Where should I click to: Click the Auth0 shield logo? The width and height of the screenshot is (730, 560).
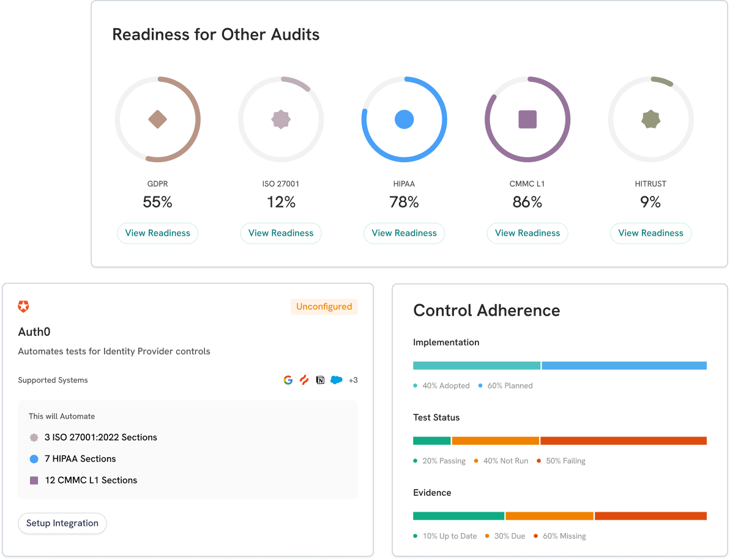(x=23, y=306)
